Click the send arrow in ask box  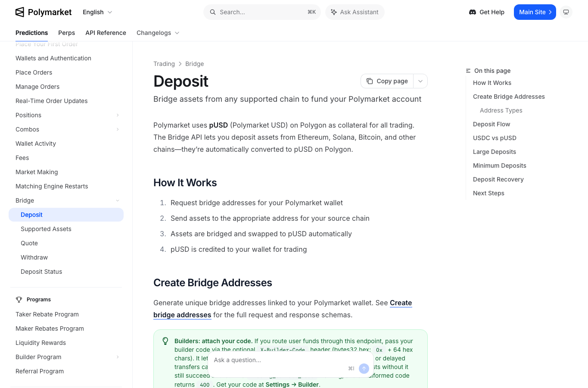tap(364, 369)
